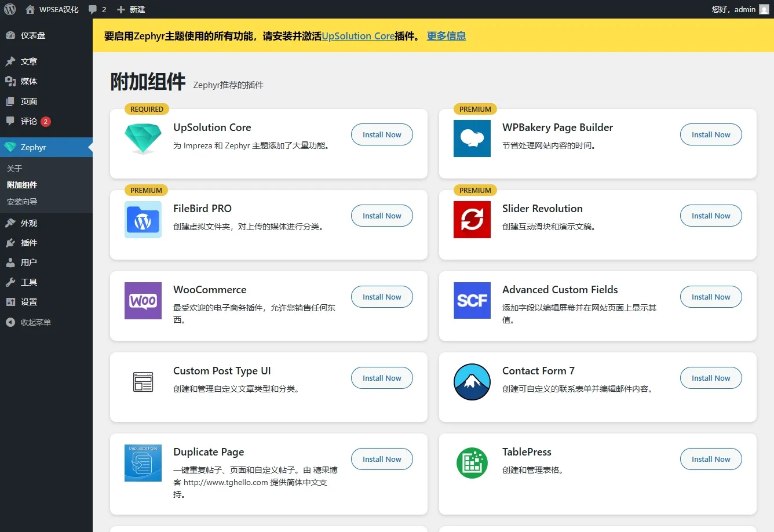Follow the UpSolution Core link in notice
The image size is (774, 532).
tap(358, 36)
